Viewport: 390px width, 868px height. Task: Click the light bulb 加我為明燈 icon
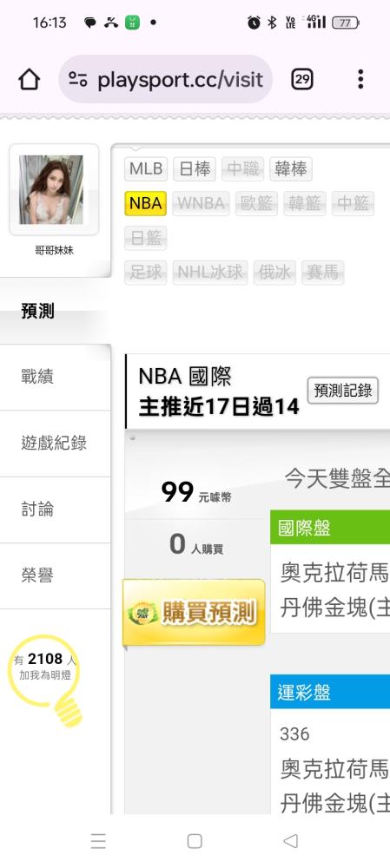45,680
